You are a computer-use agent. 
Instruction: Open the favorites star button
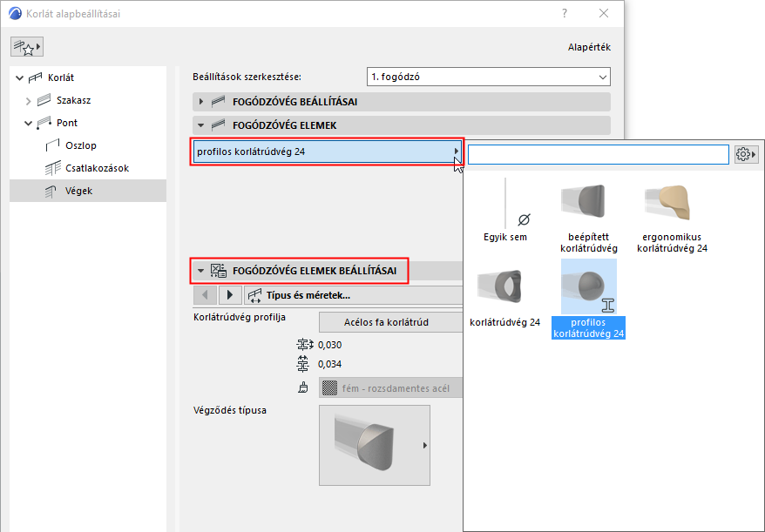click(27, 47)
